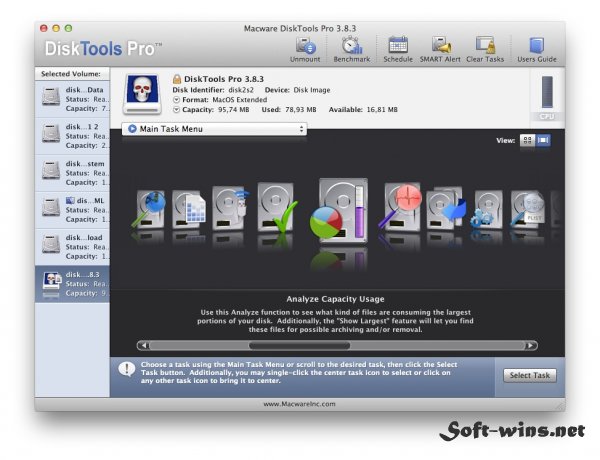Select the dis...ML volume
The image size is (600, 460).
click(72, 210)
